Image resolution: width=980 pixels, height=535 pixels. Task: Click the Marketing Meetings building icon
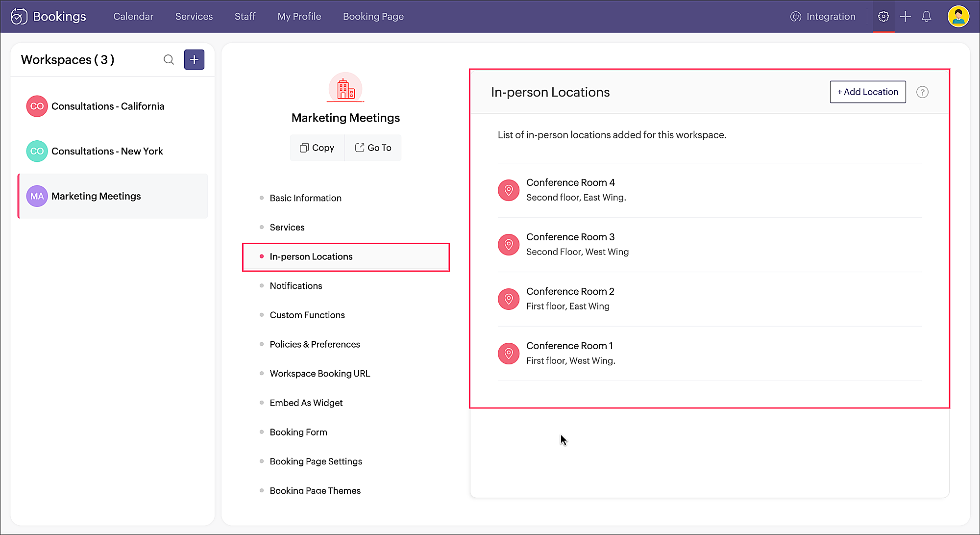tap(345, 88)
